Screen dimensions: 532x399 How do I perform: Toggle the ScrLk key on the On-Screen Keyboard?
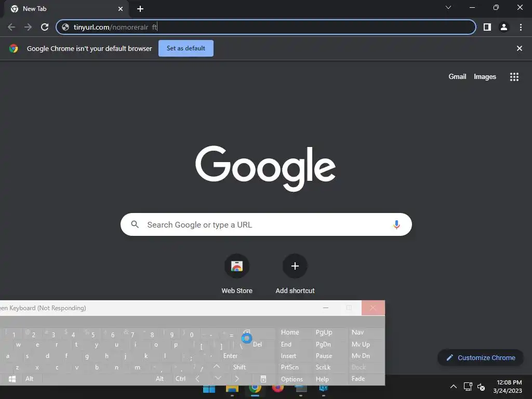click(x=323, y=367)
